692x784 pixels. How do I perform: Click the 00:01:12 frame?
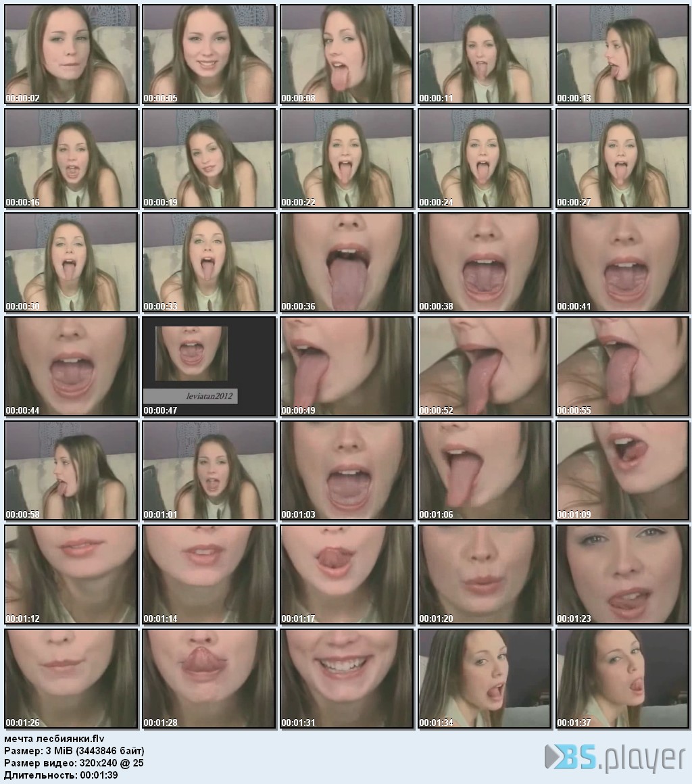72,574
